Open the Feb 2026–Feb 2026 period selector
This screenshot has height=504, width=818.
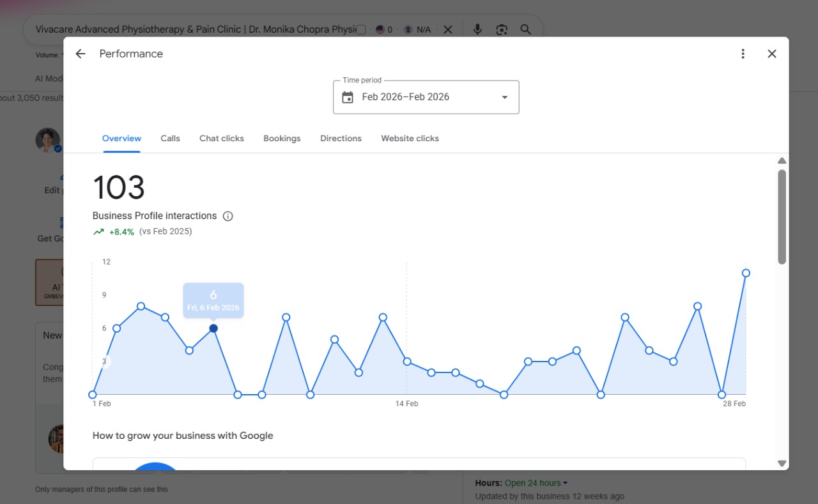click(426, 97)
